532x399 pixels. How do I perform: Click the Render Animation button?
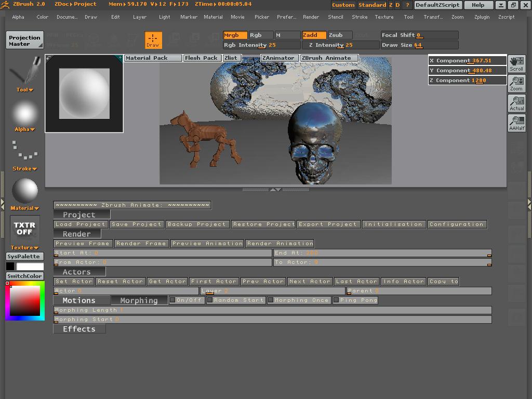[280, 243]
